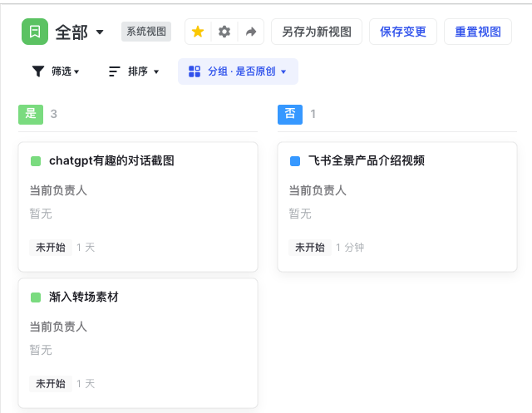532x413 pixels.
Task: Star the current view as favorite
Action: (x=198, y=32)
